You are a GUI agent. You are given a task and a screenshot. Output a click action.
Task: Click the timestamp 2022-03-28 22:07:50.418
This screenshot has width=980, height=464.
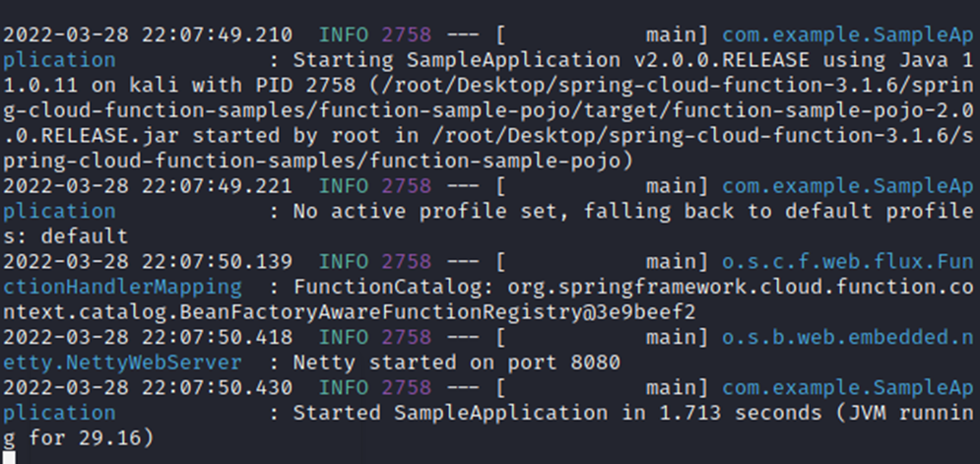[148, 338]
